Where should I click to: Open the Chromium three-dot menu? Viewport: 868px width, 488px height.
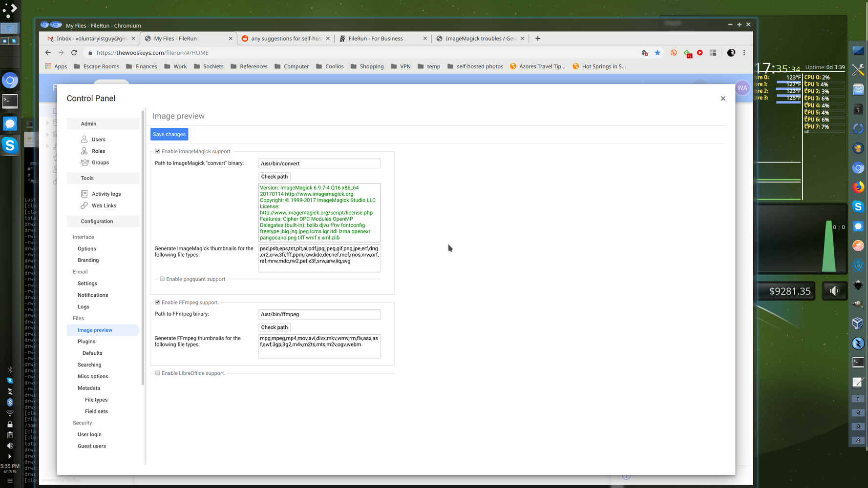(x=744, y=53)
